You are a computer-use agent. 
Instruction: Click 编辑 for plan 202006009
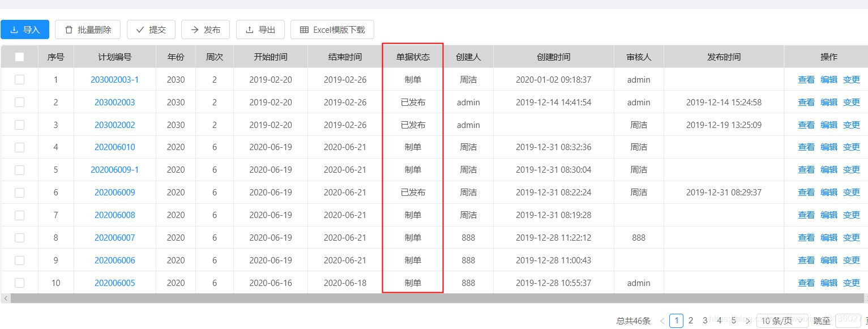(x=829, y=193)
